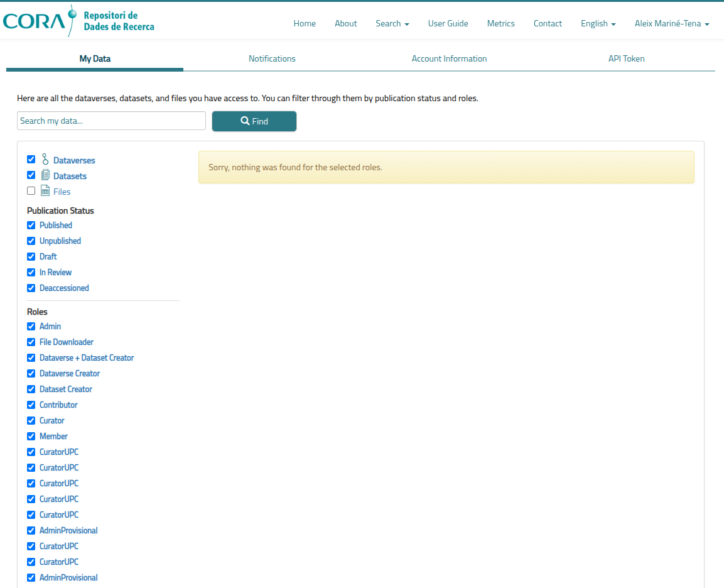Go to the Account Information tab
This screenshot has width=724, height=588.
tap(449, 58)
